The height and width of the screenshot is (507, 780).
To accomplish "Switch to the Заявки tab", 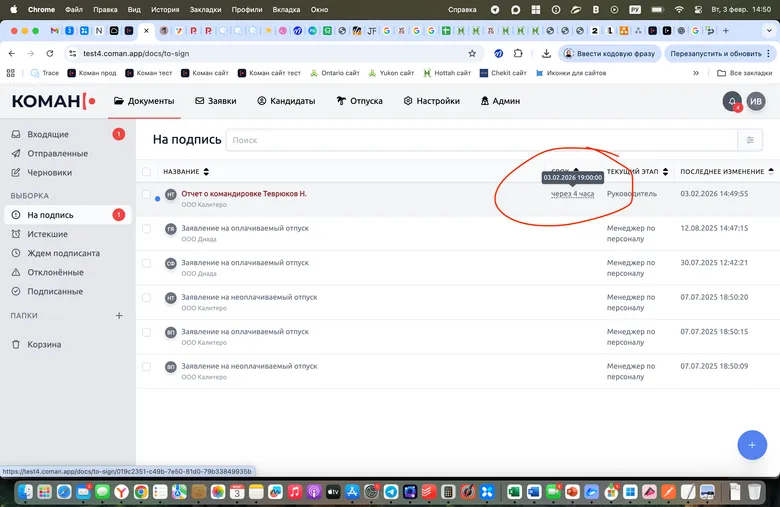I will [x=215, y=101].
